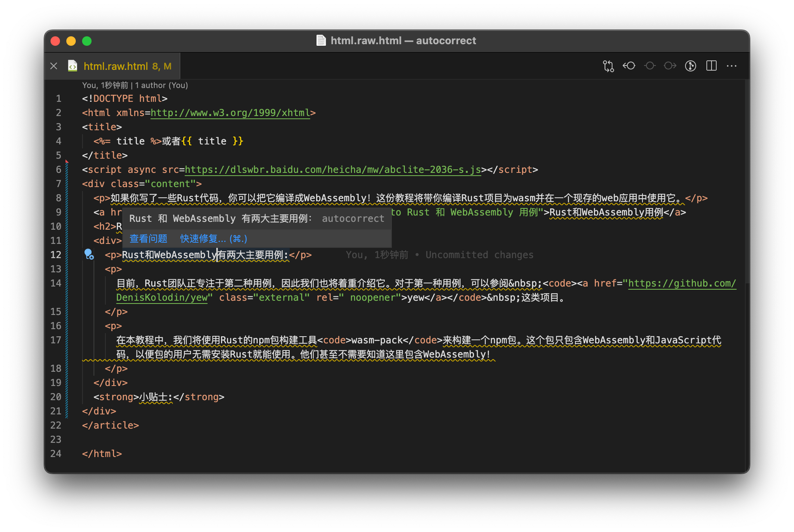Close the html.raw.html tab
This screenshot has height=532, width=794.
(x=54, y=66)
